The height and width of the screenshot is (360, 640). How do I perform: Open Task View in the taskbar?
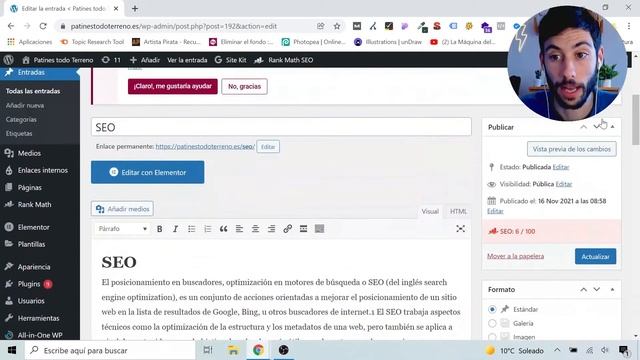208,350
